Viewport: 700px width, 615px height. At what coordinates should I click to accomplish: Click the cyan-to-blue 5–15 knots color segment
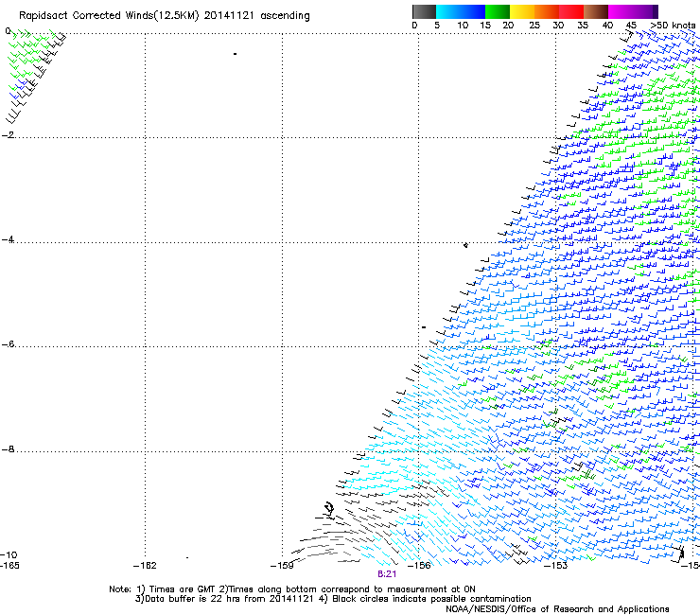click(461, 11)
